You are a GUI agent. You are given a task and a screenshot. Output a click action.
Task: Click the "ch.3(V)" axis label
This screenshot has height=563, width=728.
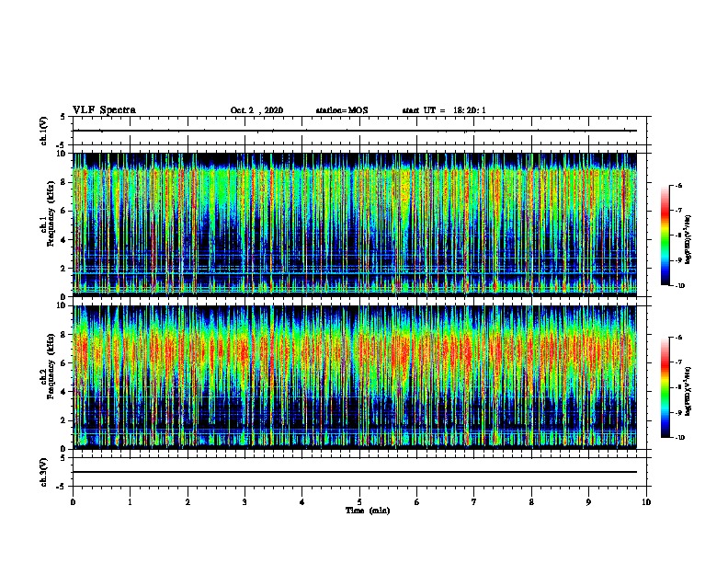[44, 472]
